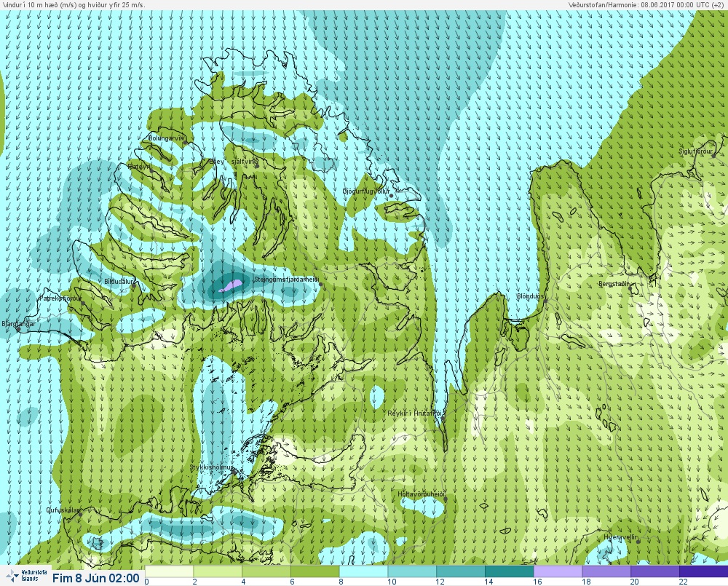
Task: Click the Siglufjörður station label
Action: click(x=695, y=151)
